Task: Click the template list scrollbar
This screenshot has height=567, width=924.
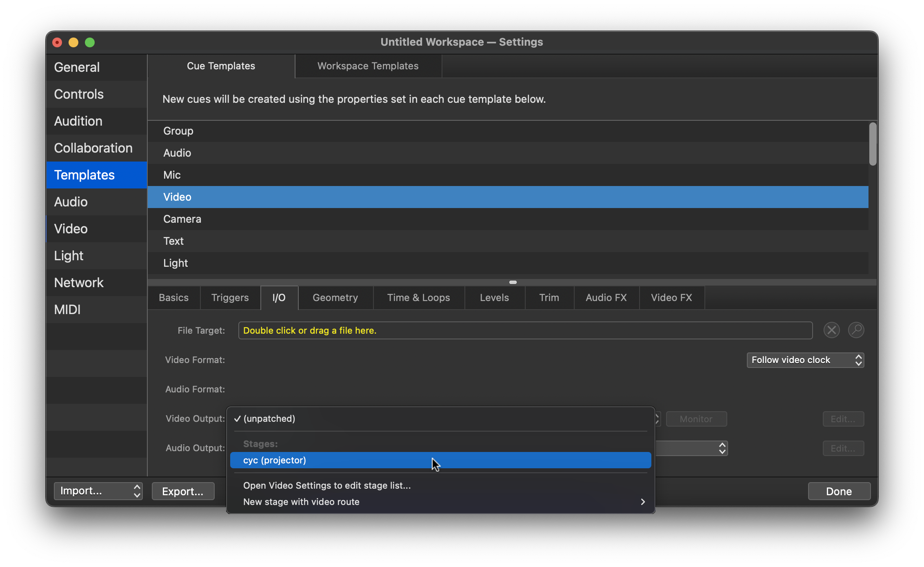Action: (x=873, y=144)
